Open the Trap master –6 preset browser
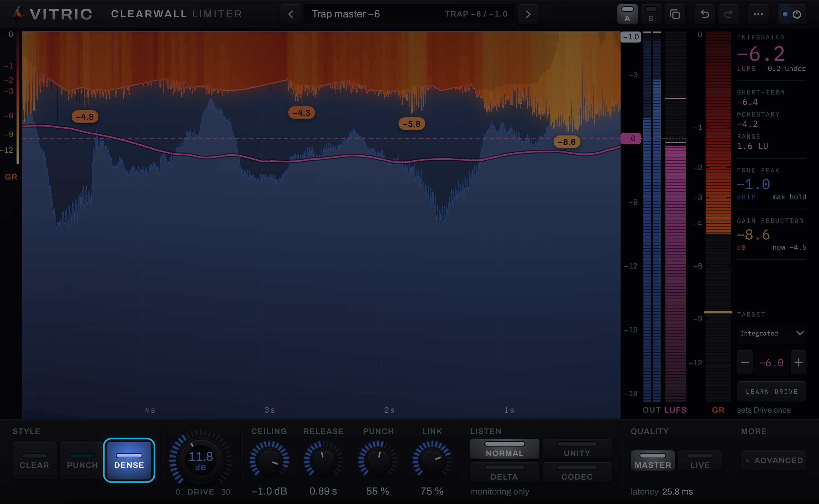Screen dimensions: 819x504 [409, 14]
